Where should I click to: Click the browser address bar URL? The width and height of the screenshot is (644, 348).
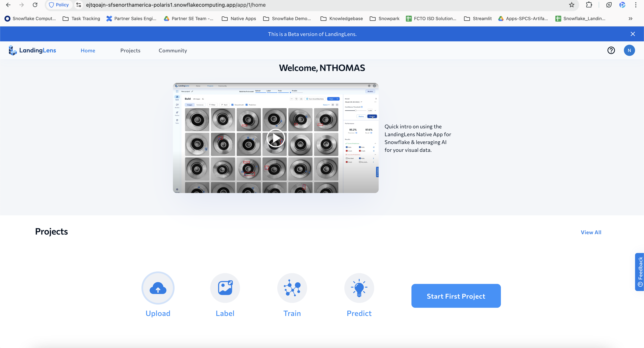click(176, 5)
